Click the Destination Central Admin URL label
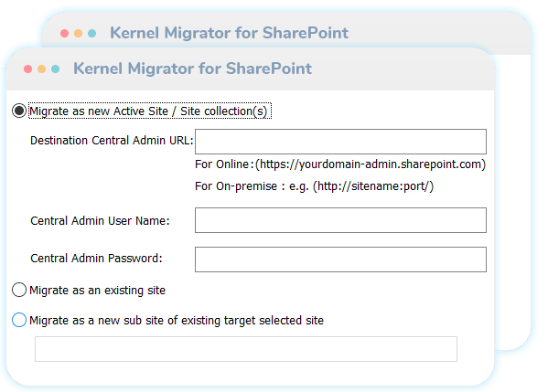548x392 pixels. click(x=112, y=141)
